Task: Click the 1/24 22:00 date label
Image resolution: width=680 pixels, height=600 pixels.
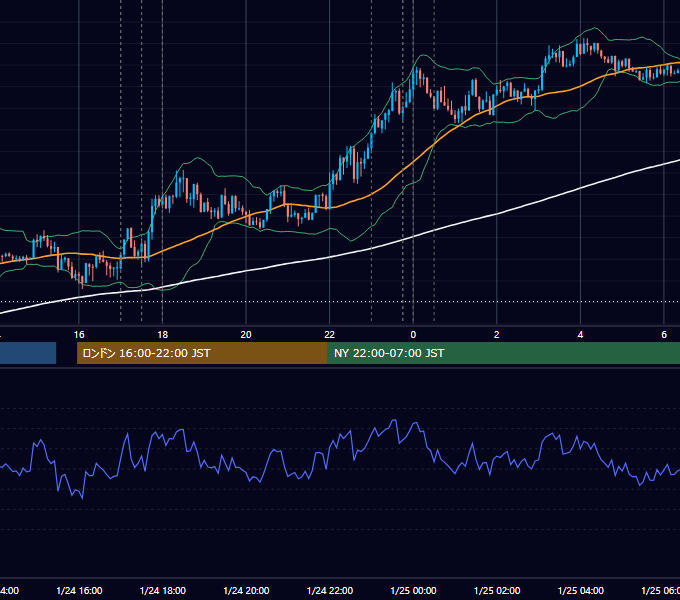Action: pos(330,591)
